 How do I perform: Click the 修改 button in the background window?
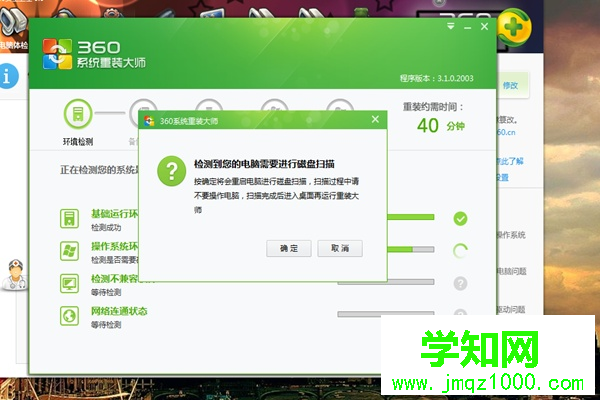point(511,85)
